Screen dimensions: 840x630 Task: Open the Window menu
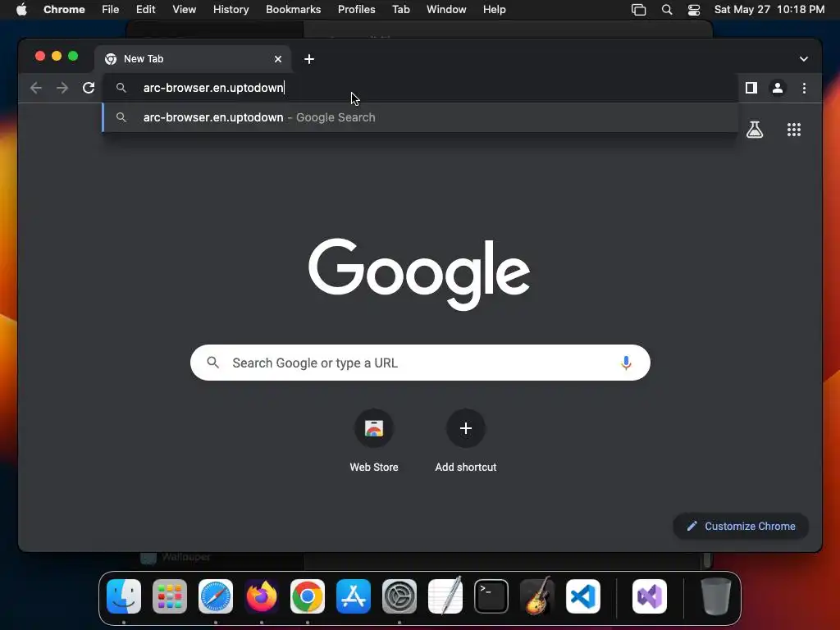(446, 10)
